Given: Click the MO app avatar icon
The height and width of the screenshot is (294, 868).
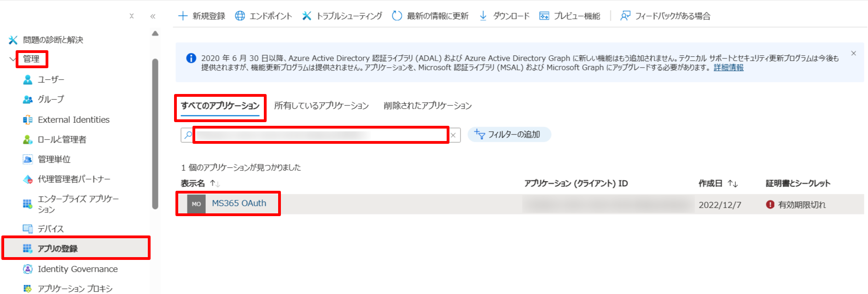Looking at the screenshot, I should click(x=196, y=204).
